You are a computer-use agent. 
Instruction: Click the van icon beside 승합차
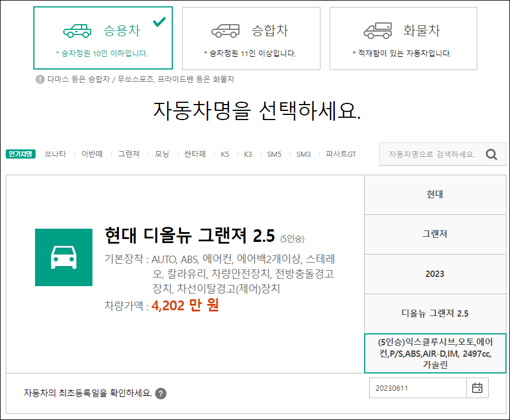coord(225,31)
